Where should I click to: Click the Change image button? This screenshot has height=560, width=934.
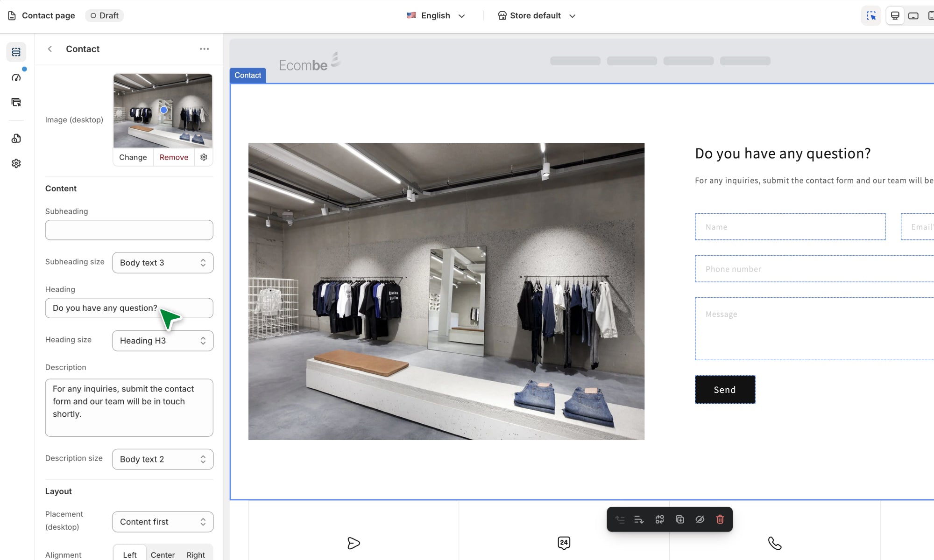[x=133, y=157]
